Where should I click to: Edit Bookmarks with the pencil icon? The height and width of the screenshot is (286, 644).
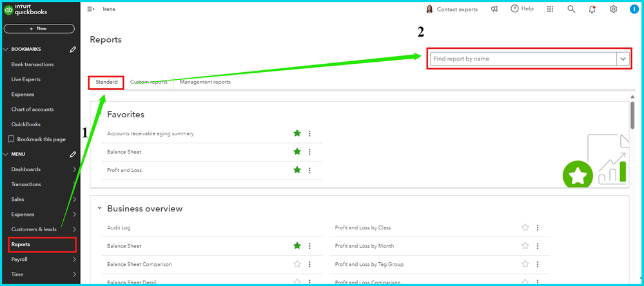73,49
